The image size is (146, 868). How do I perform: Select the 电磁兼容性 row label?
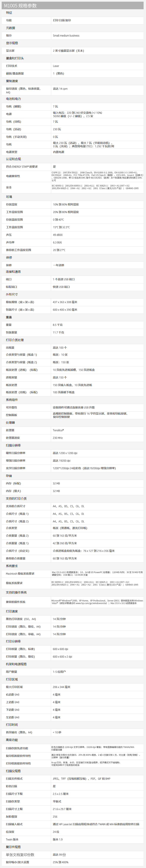tap(13, 176)
